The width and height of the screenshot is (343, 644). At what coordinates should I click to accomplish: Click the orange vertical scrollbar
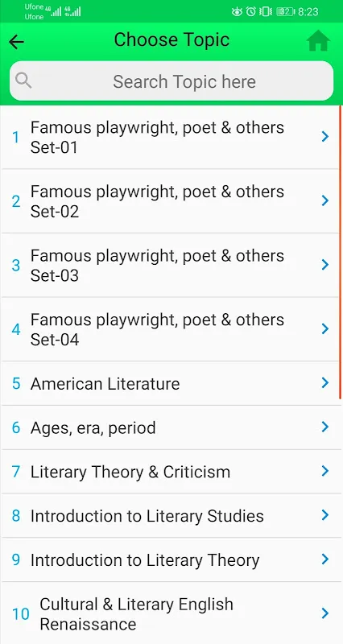pos(340,252)
